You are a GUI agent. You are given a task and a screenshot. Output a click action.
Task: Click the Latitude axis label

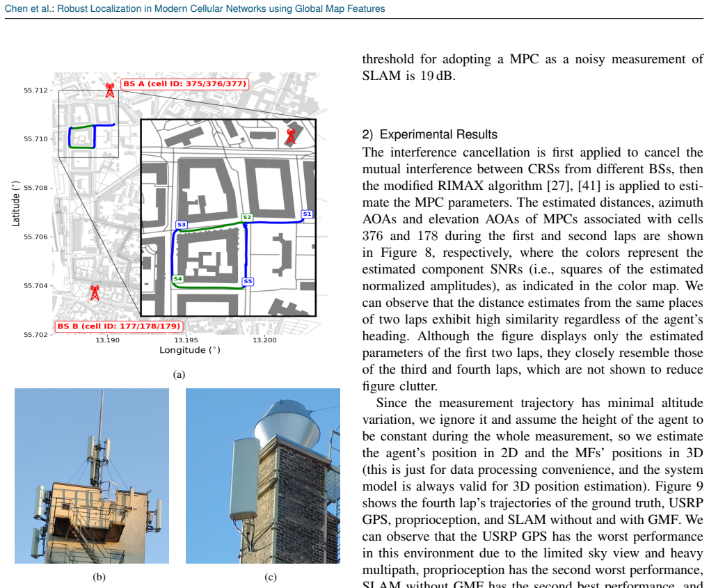(16, 203)
